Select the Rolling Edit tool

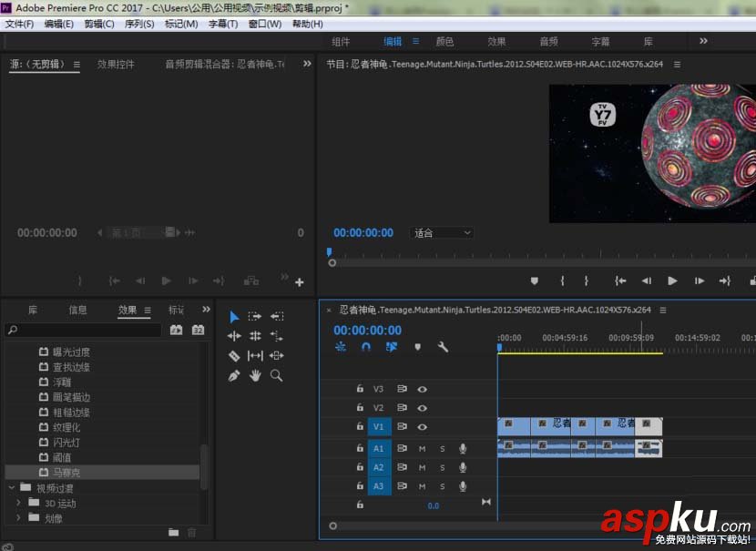pyautogui.click(x=255, y=336)
